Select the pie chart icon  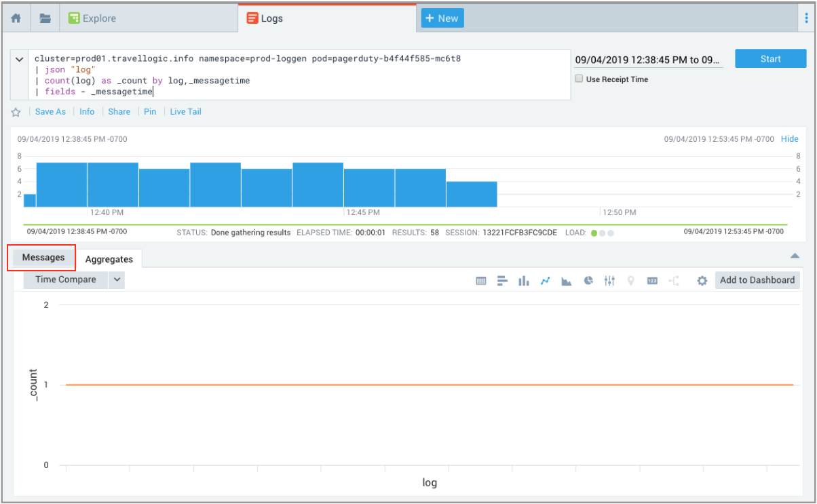pyautogui.click(x=588, y=281)
